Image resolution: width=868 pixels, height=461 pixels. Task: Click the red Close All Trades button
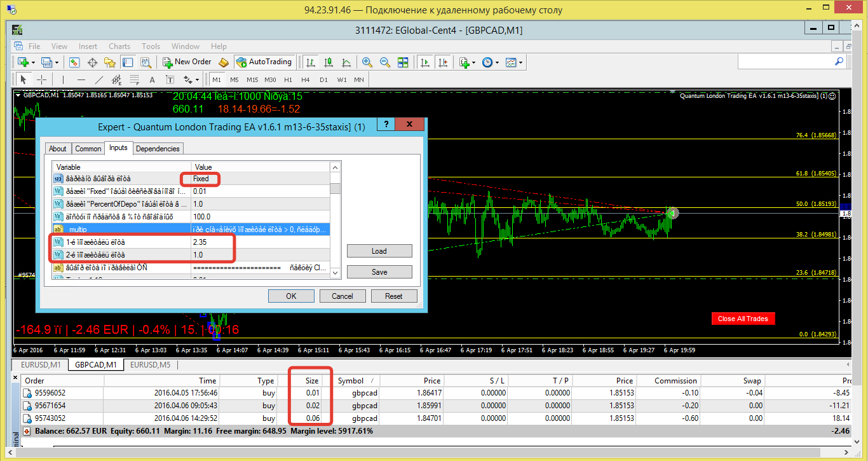[x=743, y=319]
